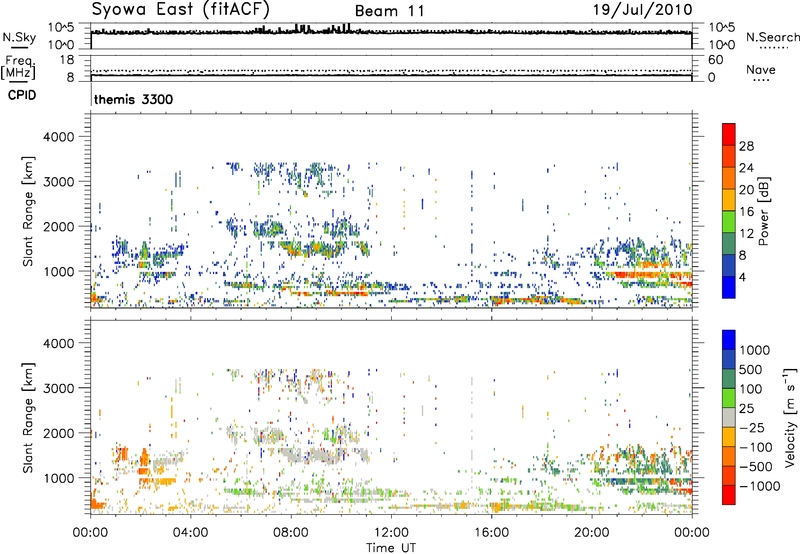Click the "2000" tick of the velocity panel
The width and height of the screenshot is (800, 554).
59,433
